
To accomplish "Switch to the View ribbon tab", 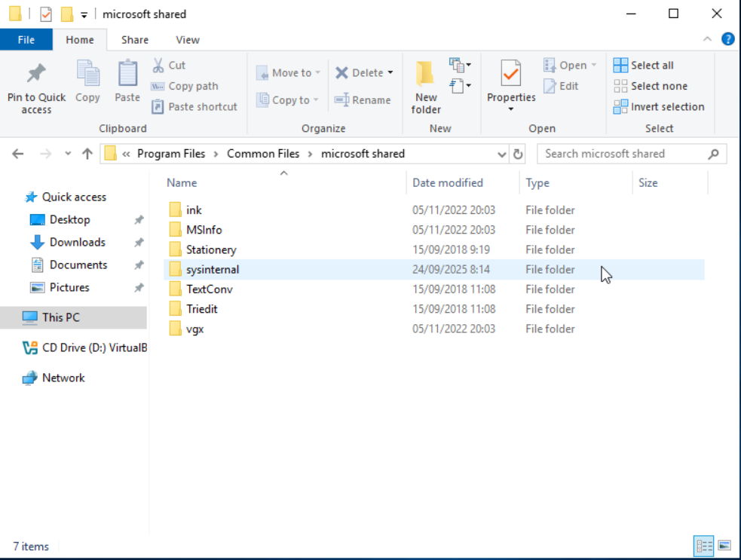I will pos(188,40).
